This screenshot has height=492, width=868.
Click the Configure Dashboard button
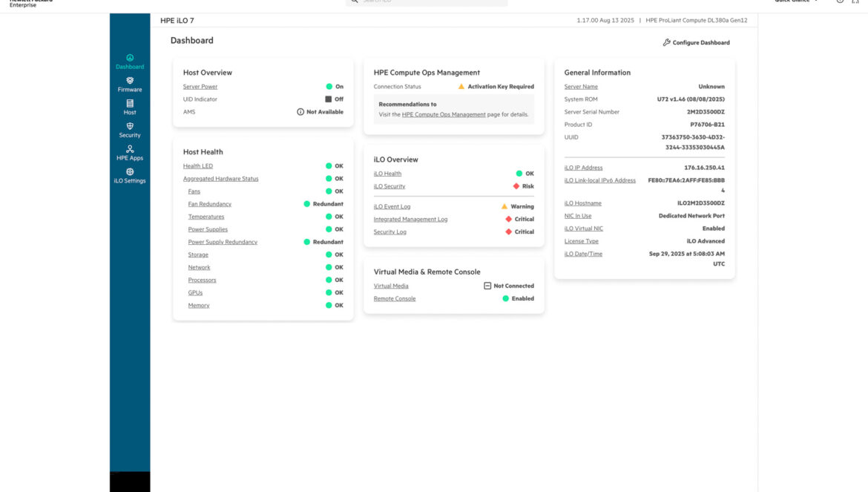click(x=696, y=43)
